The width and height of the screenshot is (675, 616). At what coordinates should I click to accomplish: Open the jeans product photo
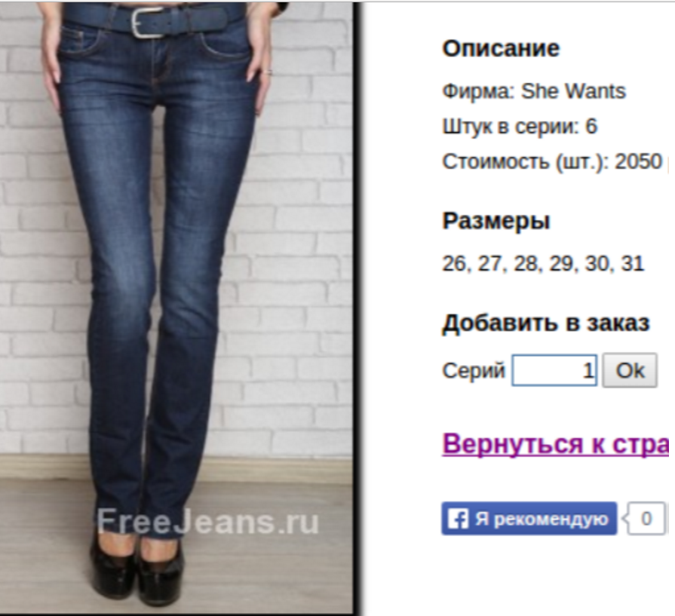(176, 308)
